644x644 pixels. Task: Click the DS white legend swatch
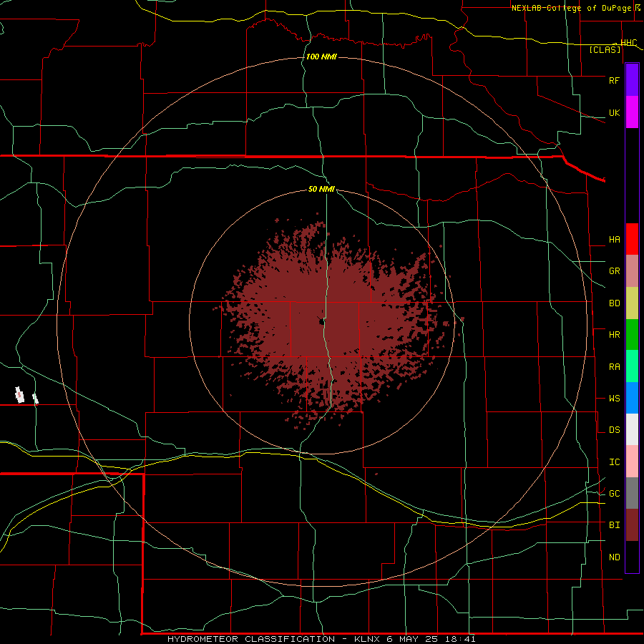632,429
